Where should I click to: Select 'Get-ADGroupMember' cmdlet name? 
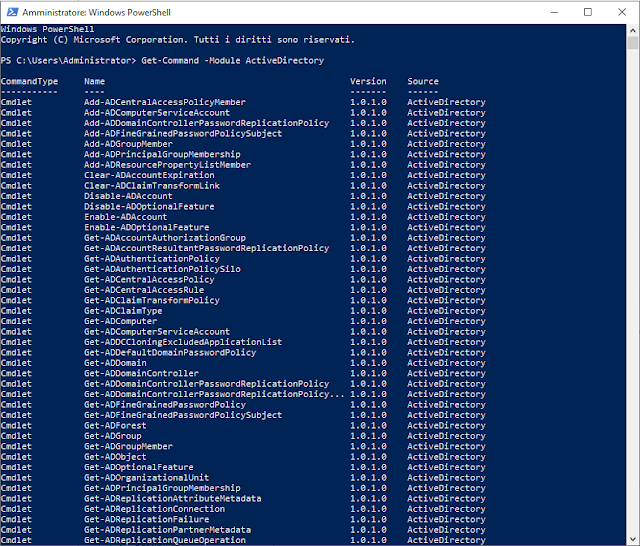coord(128,447)
